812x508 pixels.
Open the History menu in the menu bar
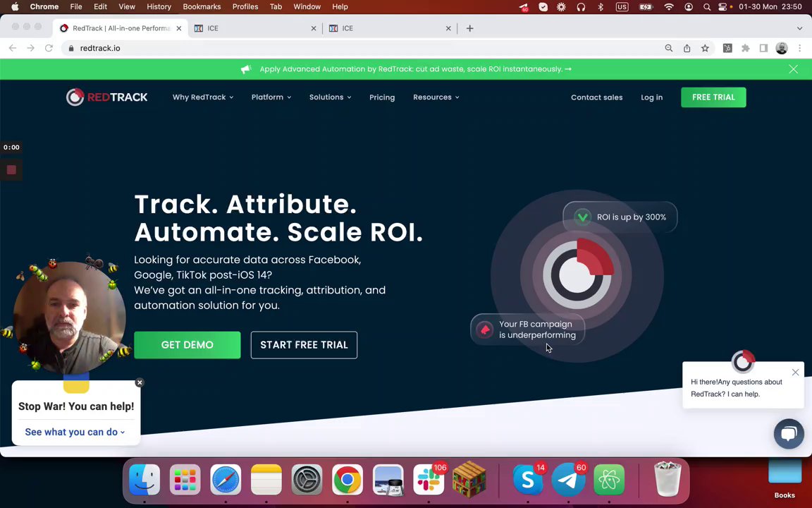pos(159,7)
